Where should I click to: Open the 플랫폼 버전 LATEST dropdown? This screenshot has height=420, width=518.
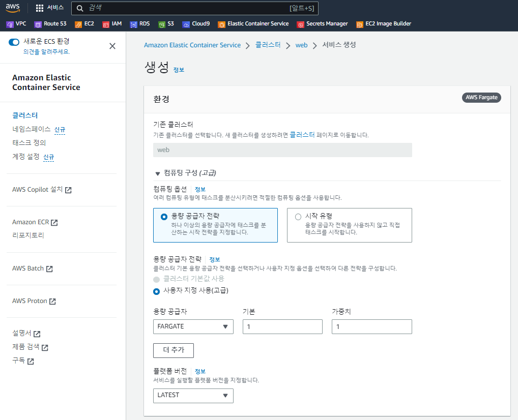pos(193,396)
